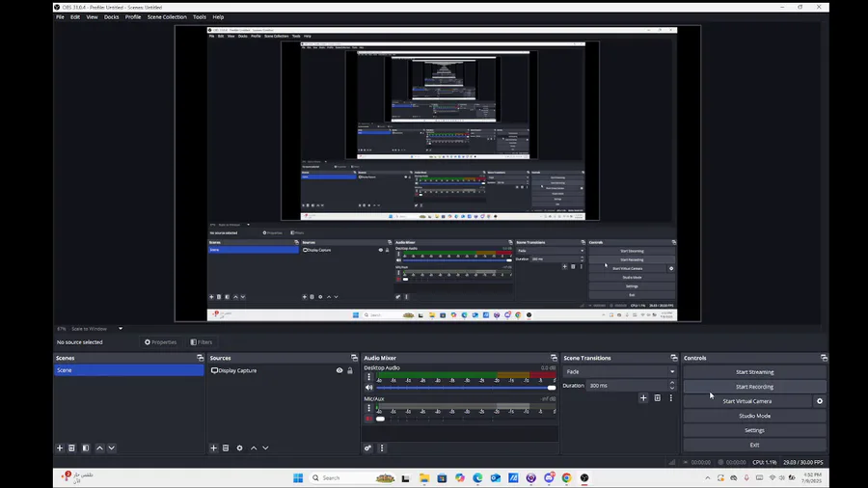Adjust the Mic/Aux volume slider
This screenshot has width=868, height=488.
(x=466, y=419)
